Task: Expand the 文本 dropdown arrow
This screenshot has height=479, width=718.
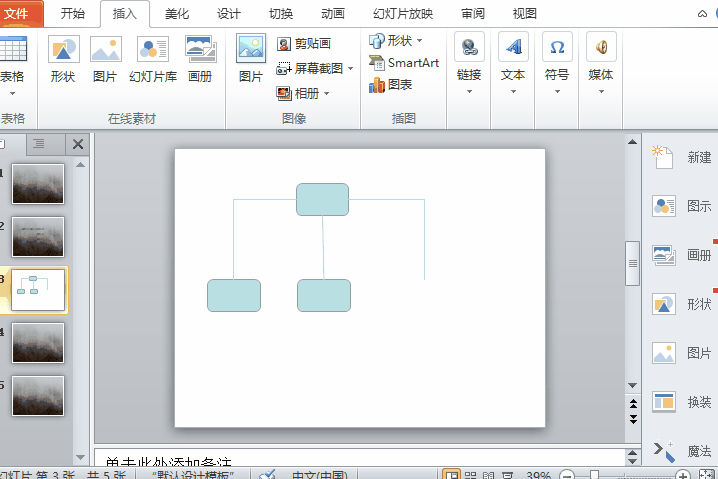Action: (513, 92)
